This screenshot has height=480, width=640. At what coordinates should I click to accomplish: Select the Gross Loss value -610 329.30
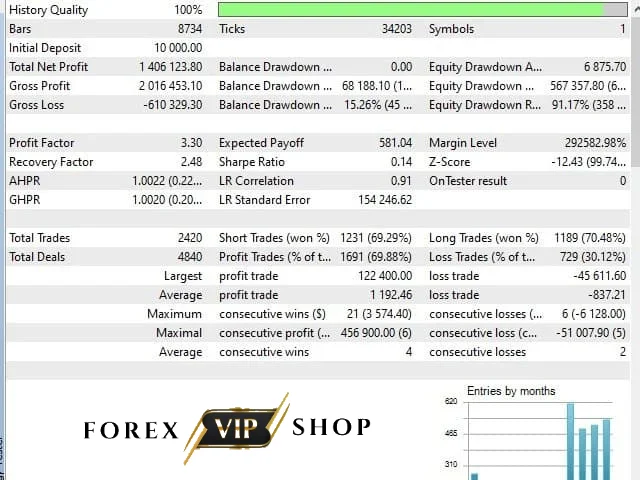point(173,105)
